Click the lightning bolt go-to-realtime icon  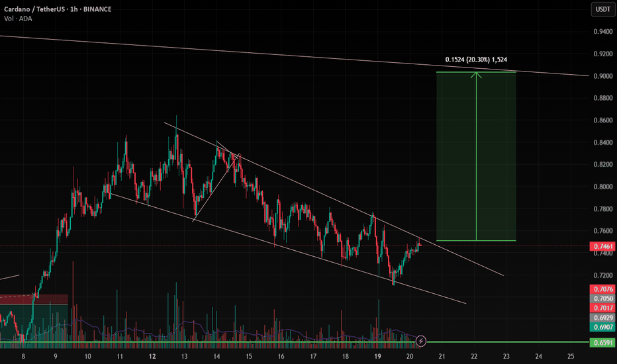[420, 341]
